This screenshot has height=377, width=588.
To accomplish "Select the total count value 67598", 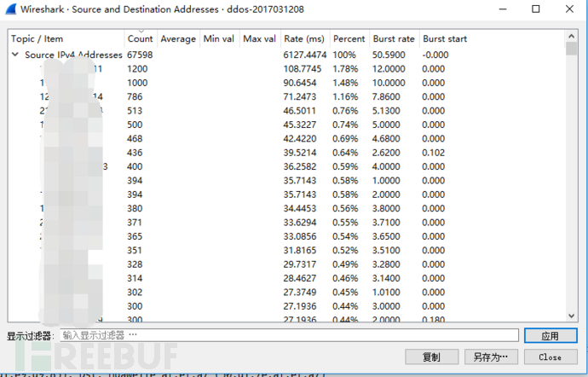I will (x=140, y=55).
